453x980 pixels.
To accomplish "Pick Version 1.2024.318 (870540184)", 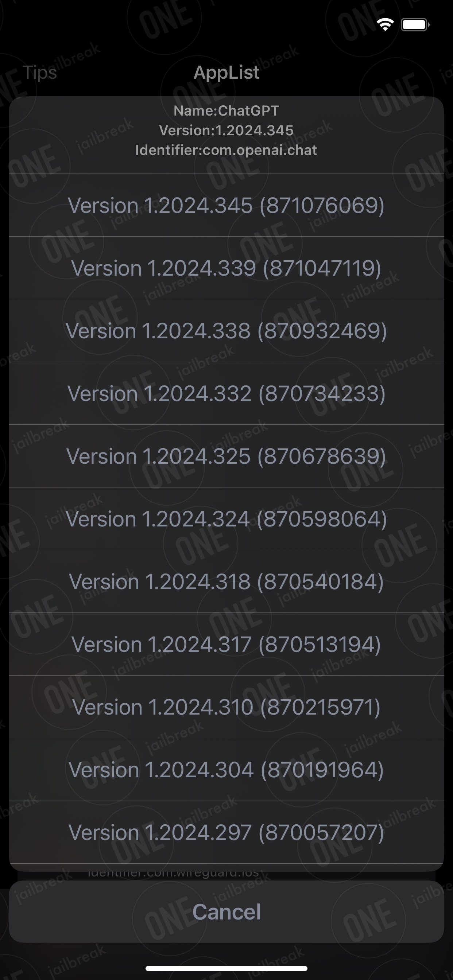I will click(x=226, y=582).
